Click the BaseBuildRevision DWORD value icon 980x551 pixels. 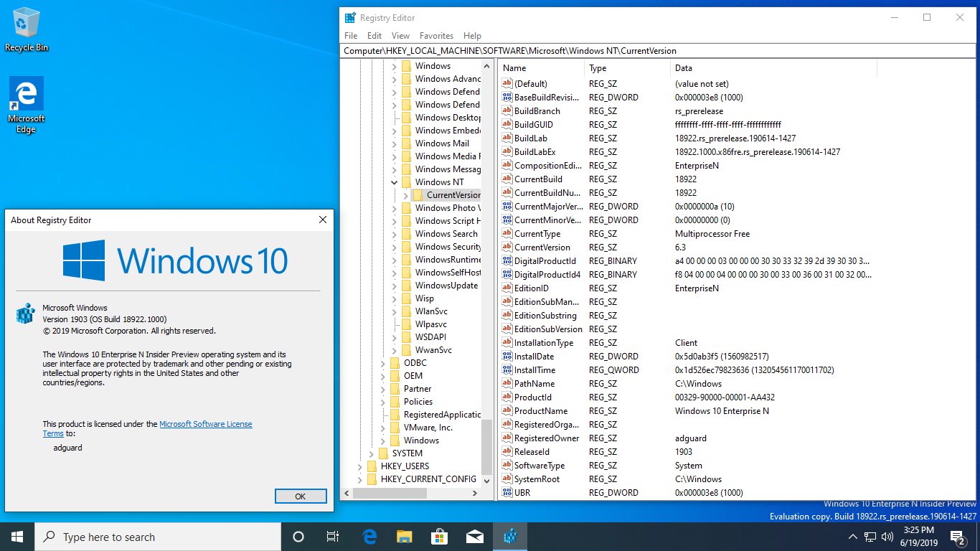[x=507, y=98]
